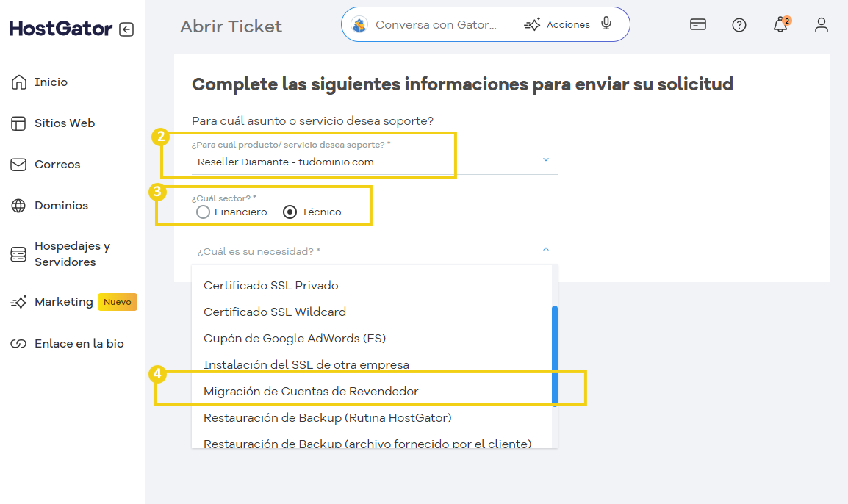Select Certificado SSL Wildcard from the list
848x504 pixels.
click(x=276, y=311)
